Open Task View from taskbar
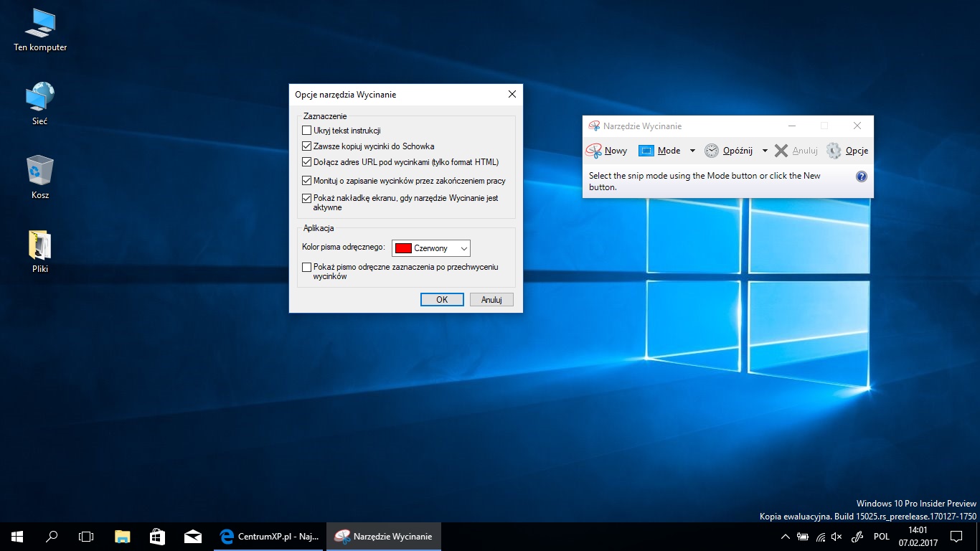This screenshot has width=980, height=551. point(86,536)
